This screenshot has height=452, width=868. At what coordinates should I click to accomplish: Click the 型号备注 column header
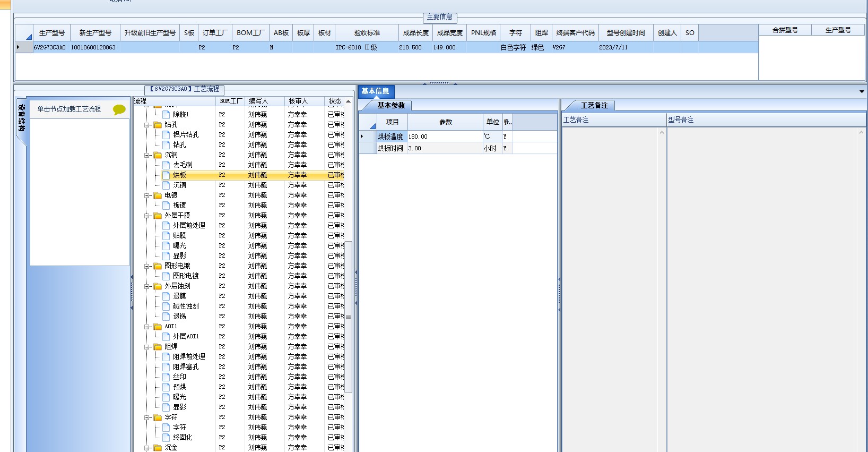point(766,120)
